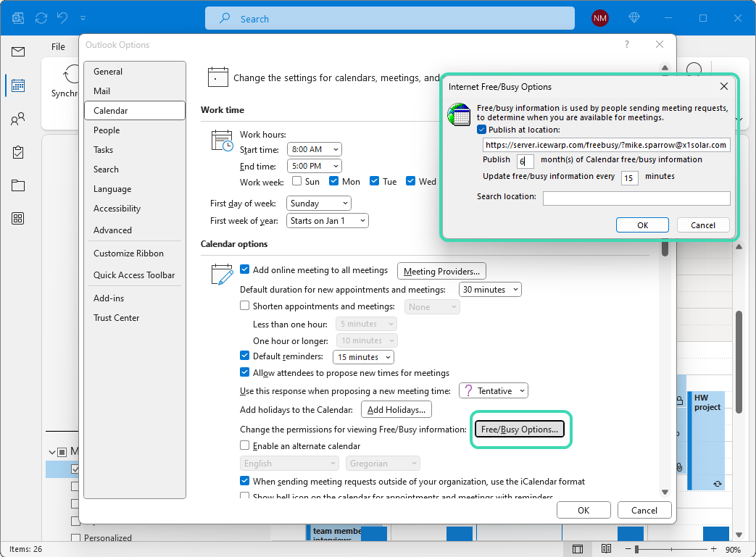Viewport: 756px width, 557px height.
Task: Enable Shorten appointments and meetings
Action: (x=245, y=306)
